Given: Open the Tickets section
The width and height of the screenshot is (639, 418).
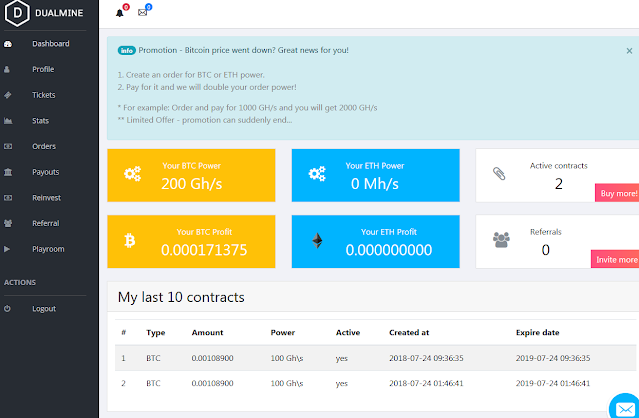Looking at the screenshot, I should 44,95.
